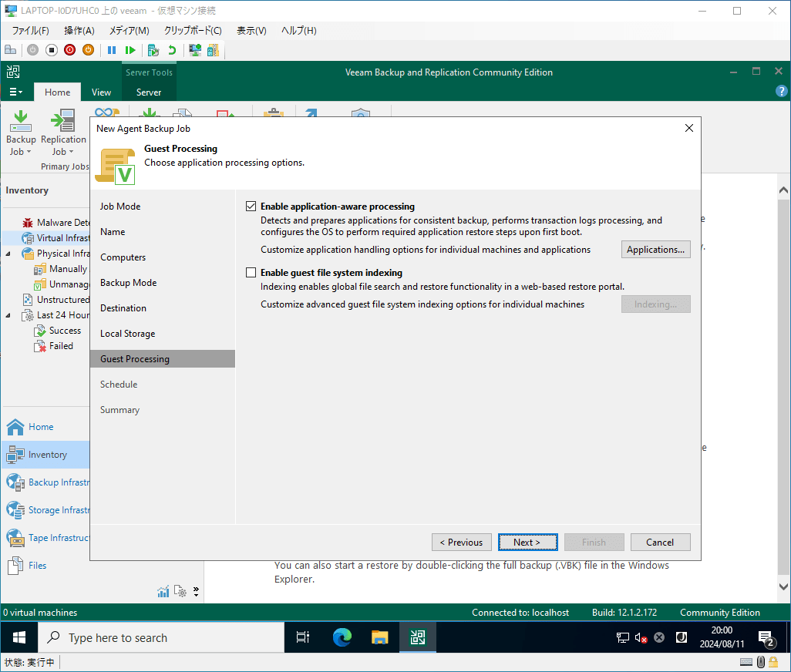Open Tape Infrastructure navigation view
The width and height of the screenshot is (791, 672).
tap(45, 538)
